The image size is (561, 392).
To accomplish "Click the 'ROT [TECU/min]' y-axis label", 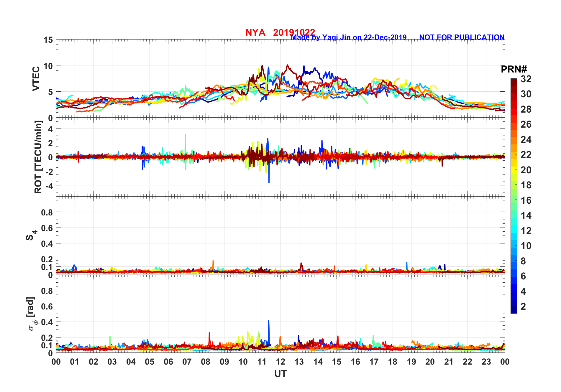I will pyautogui.click(x=38, y=157).
